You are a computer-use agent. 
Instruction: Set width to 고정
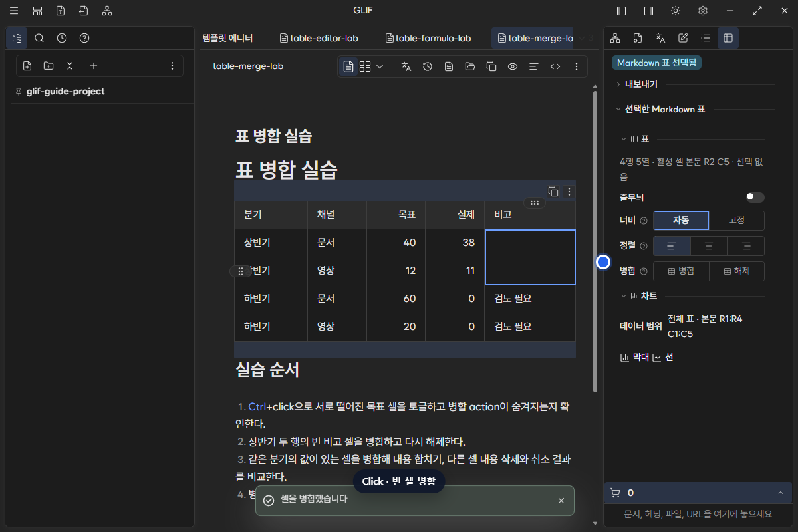[737, 220]
